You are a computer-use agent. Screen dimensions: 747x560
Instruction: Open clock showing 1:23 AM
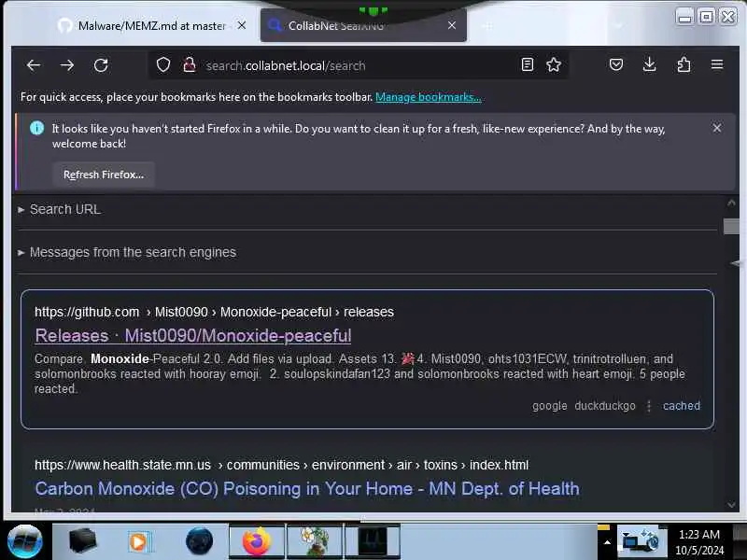point(698,542)
